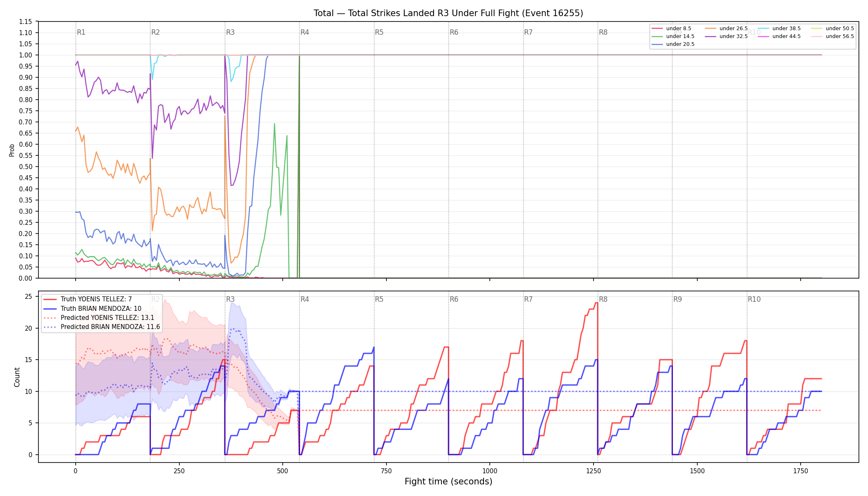Screen dimensions: 868x496
Task: Click the 1250 tick on x-axis
Action: (x=594, y=471)
